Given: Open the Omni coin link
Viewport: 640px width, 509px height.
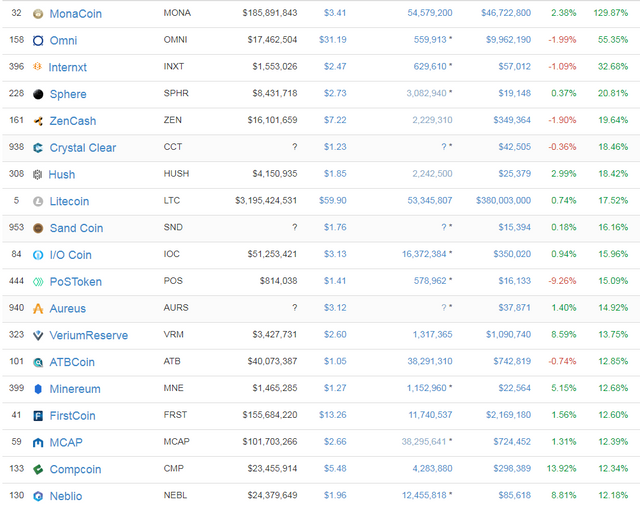Looking at the screenshot, I should pos(63,41).
